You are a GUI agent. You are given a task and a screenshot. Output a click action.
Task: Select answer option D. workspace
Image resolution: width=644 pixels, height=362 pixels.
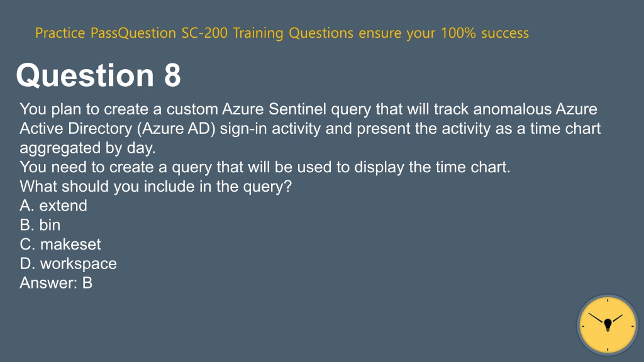(x=68, y=264)
